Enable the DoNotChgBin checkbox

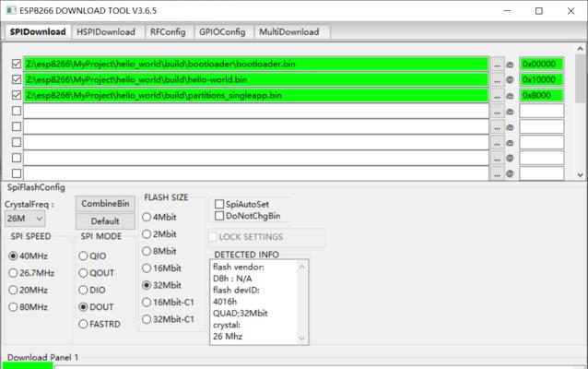coord(219,216)
